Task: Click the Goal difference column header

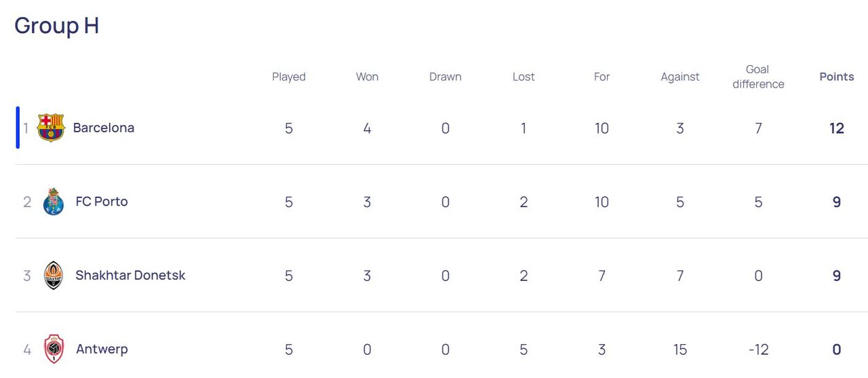Action: [x=758, y=77]
